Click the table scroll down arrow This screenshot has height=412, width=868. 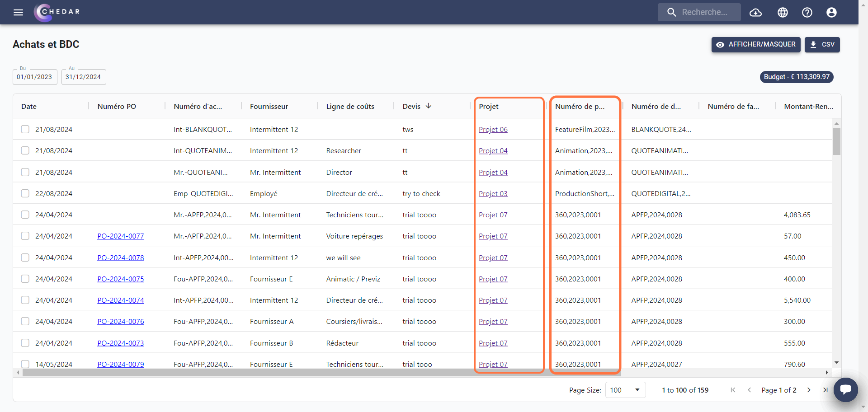836,362
